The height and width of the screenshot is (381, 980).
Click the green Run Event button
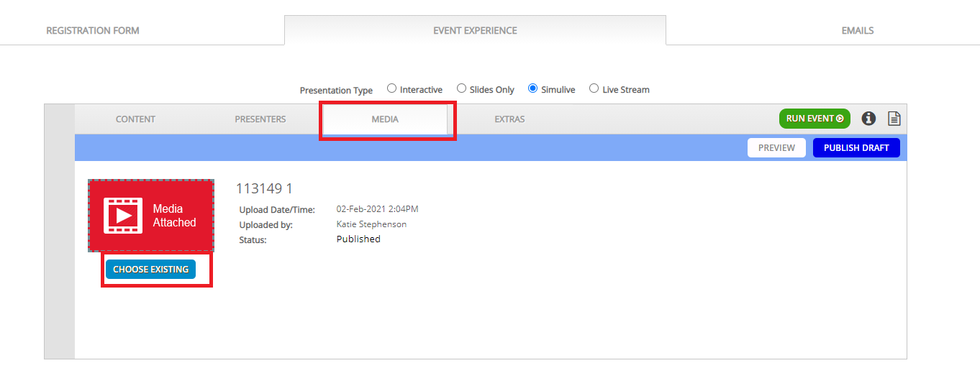(815, 119)
